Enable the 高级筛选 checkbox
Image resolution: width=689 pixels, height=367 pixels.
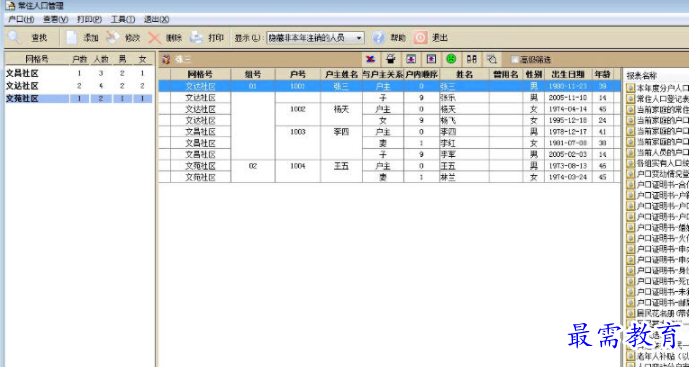tap(514, 59)
